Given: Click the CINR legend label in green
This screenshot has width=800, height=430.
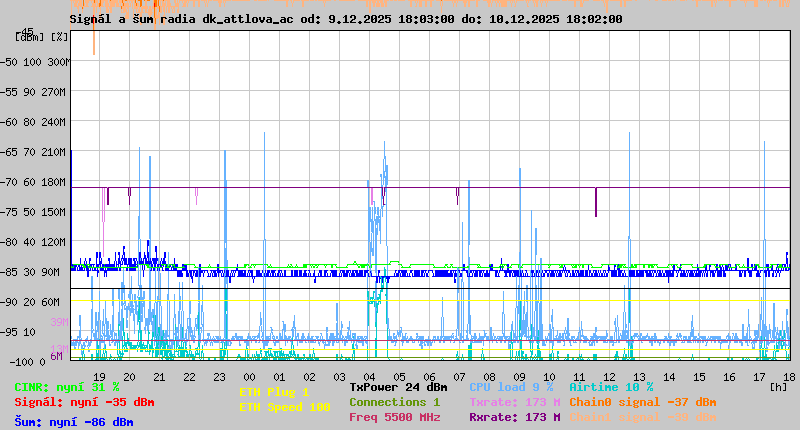Looking at the screenshot, I should pos(67,387).
